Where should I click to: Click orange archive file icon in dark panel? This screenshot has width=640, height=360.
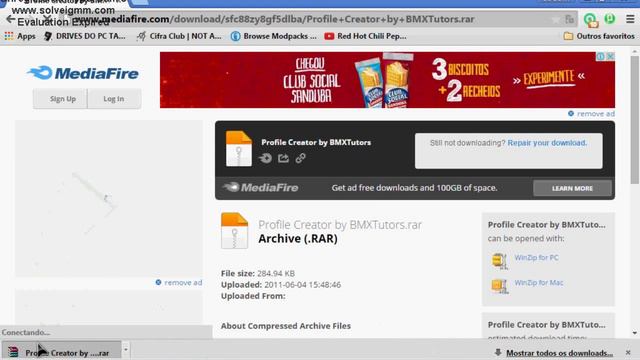pyautogui.click(x=239, y=149)
